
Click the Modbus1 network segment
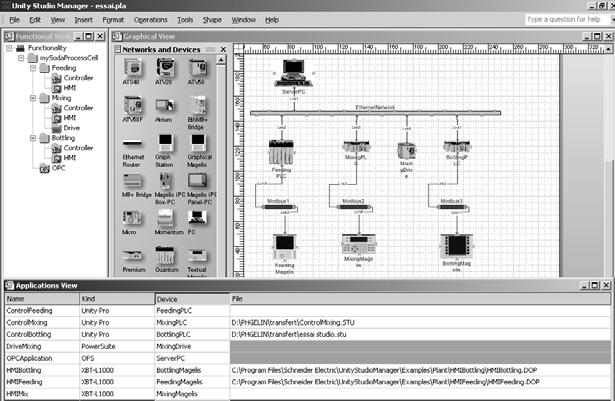click(x=278, y=207)
